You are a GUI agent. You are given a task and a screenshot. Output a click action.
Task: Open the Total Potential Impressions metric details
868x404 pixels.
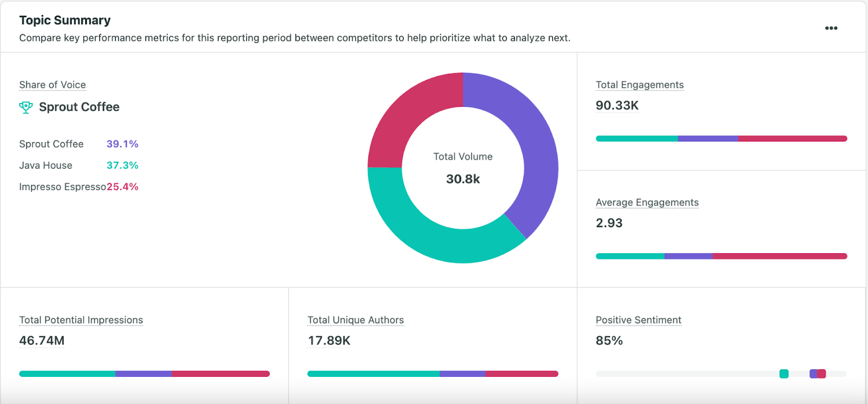(81, 320)
